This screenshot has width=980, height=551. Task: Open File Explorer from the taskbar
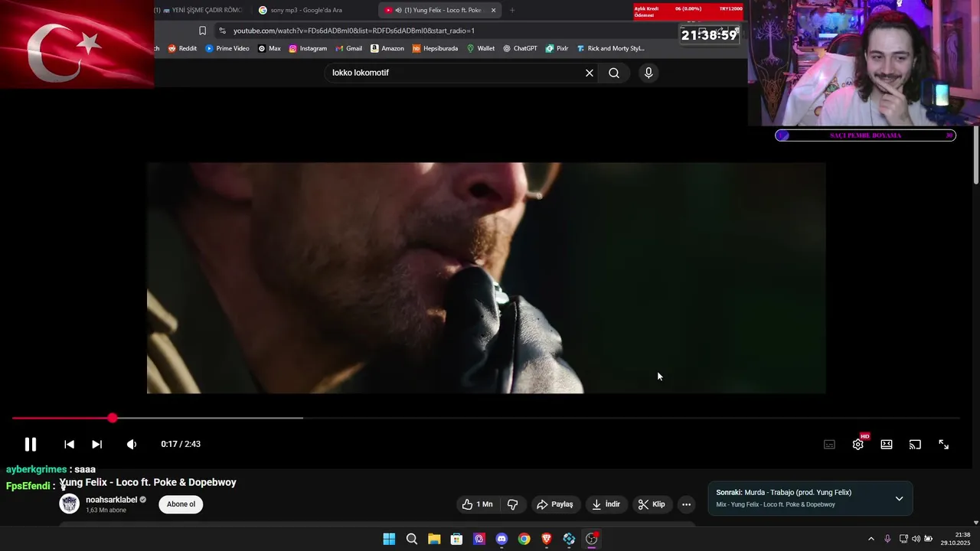[434, 539]
